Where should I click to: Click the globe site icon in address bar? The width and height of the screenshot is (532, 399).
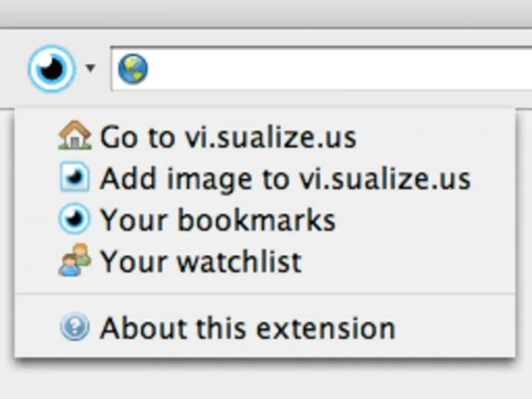(x=133, y=68)
